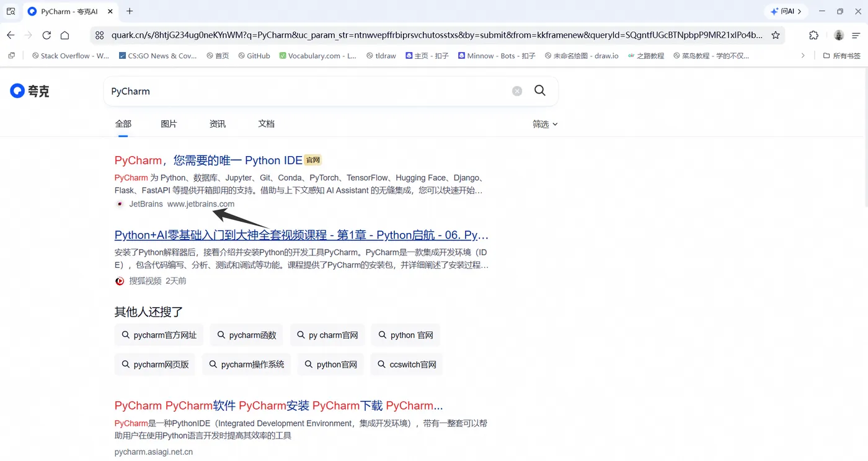Image resolution: width=868 pixels, height=461 pixels.
Task: Click the address bar URL
Action: point(437,35)
